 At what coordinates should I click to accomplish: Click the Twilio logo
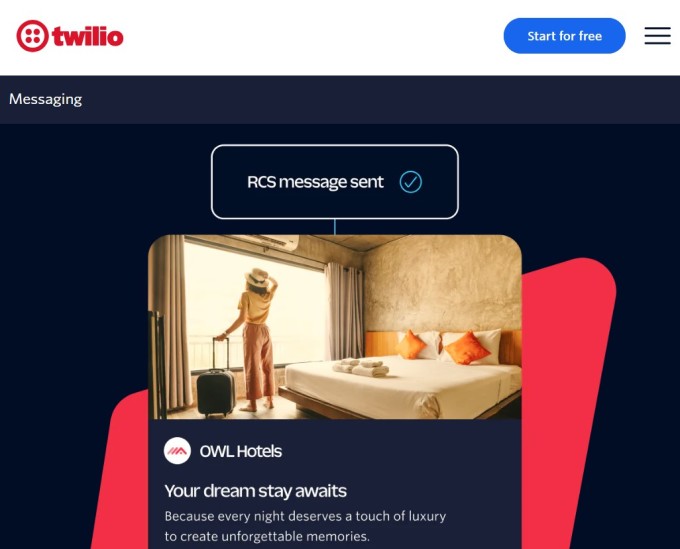pyautogui.click(x=70, y=36)
